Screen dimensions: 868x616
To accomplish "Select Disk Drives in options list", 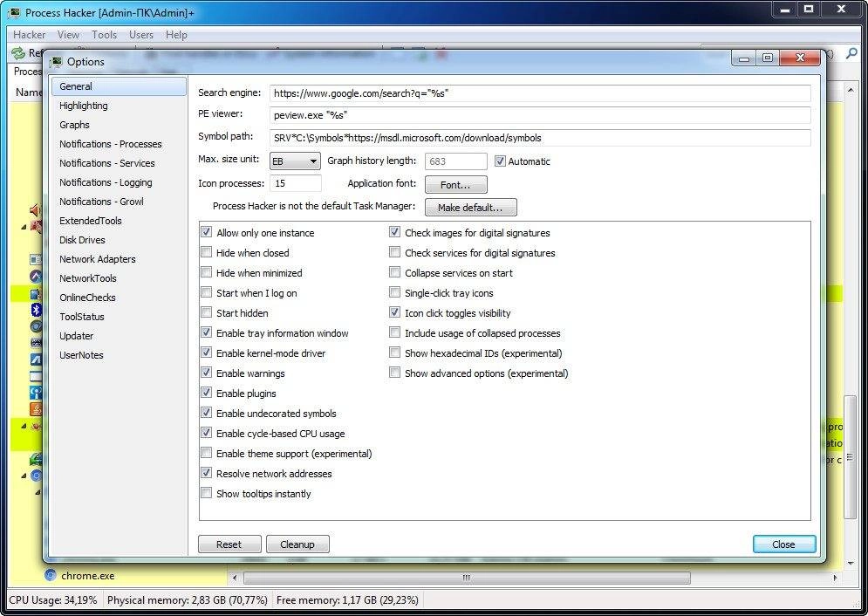I will tap(82, 240).
